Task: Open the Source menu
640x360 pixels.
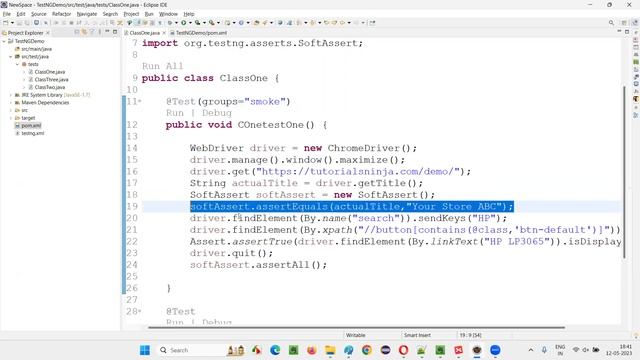Action: 39,14
